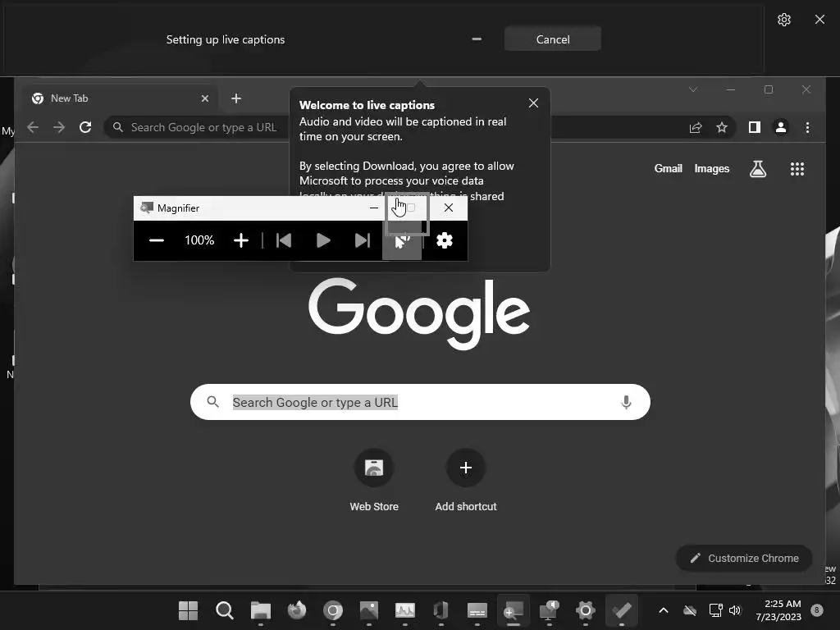Open Web Store shortcut
This screenshot has height=630, width=840.
[x=374, y=480]
